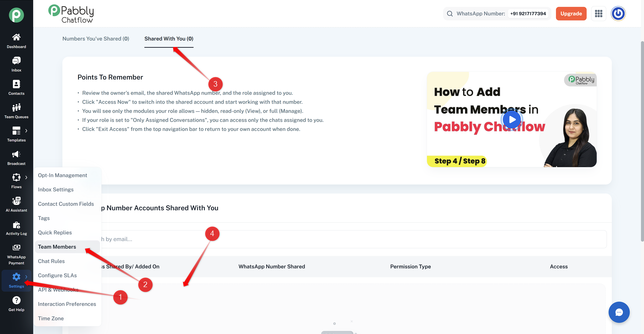The image size is (644, 334).
Task: Open the Team Queues icon
Action: tap(16, 107)
